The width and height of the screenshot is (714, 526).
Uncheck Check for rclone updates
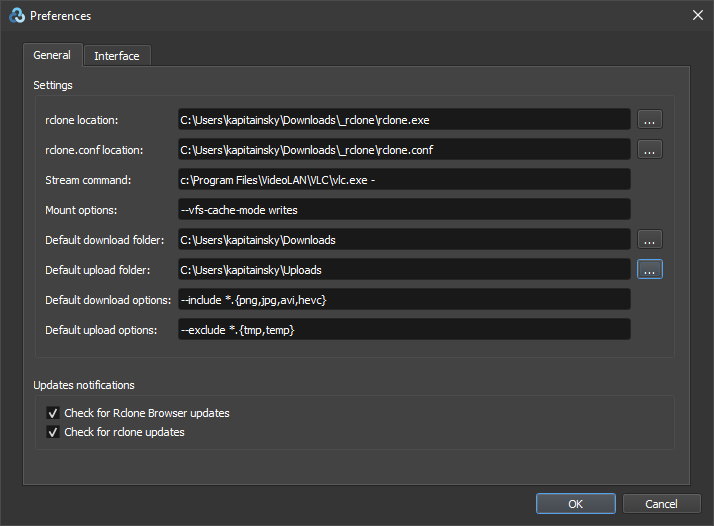pos(53,432)
